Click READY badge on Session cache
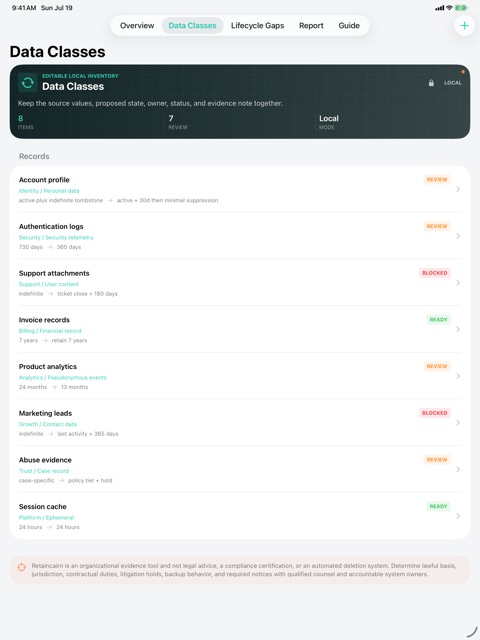The height and width of the screenshot is (640, 480). point(438,506)
